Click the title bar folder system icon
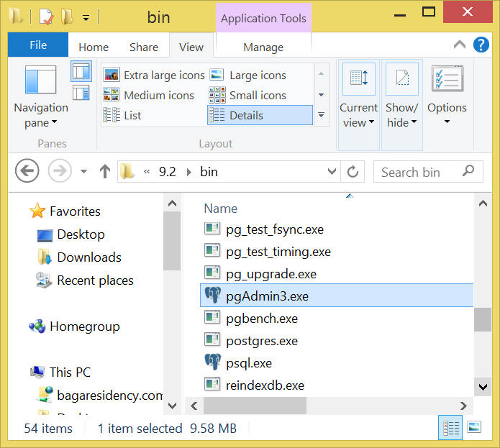Screen dimensions: 500x448 (x=15, y=17)
